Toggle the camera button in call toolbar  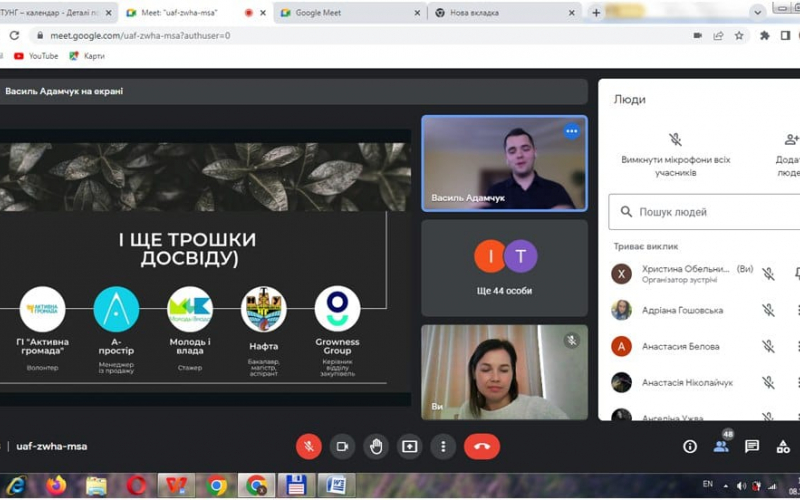(x=342, y=446)
